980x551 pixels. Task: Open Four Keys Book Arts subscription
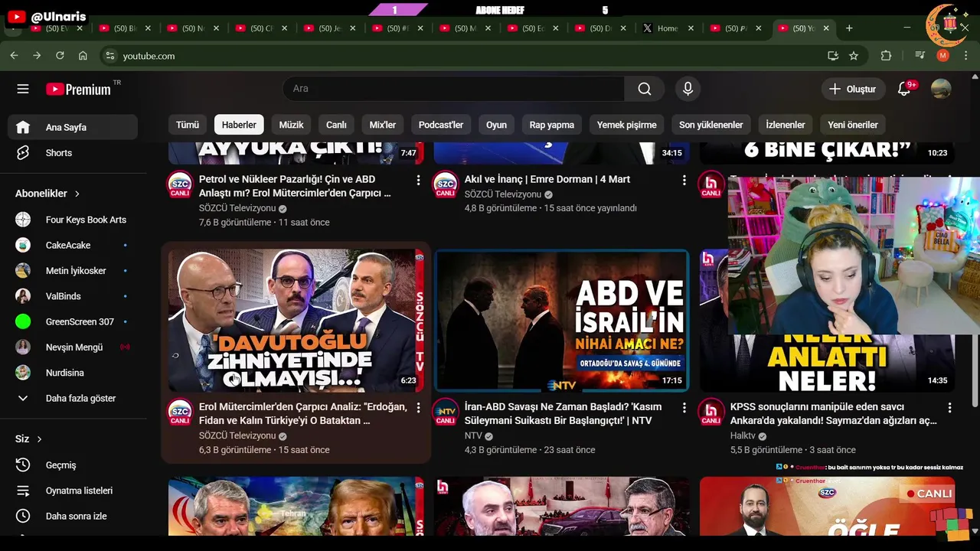point(73,220)
